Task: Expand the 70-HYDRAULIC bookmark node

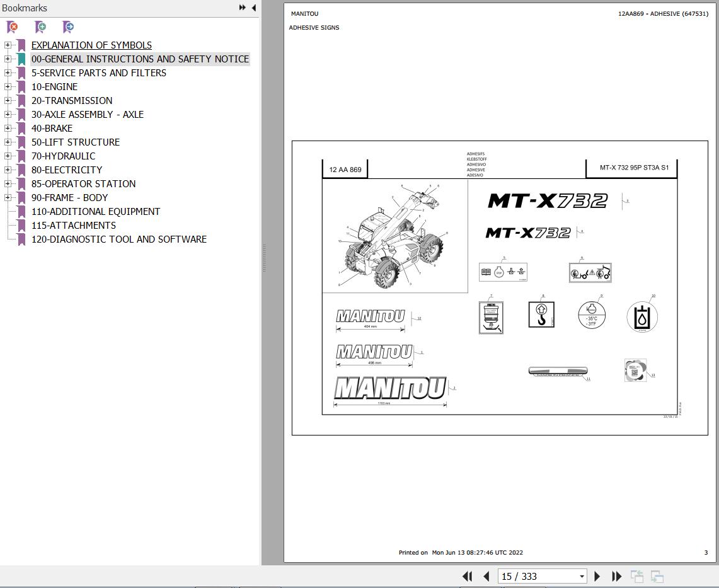Action: 8,156
